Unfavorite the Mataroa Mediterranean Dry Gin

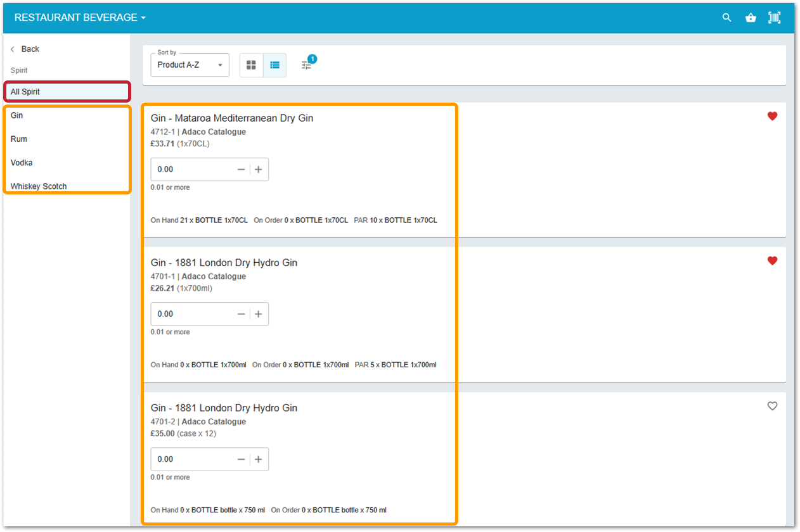tap(772, 116)
